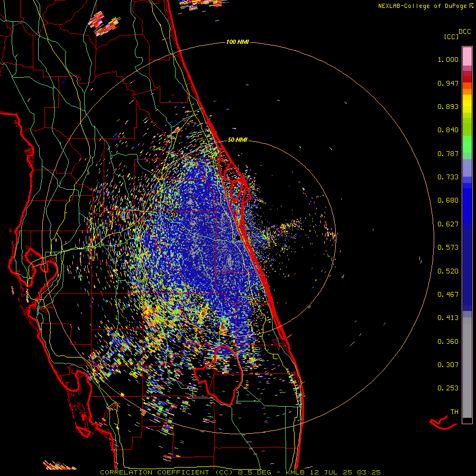Click the 0.307 legend value

click(448, 364)
